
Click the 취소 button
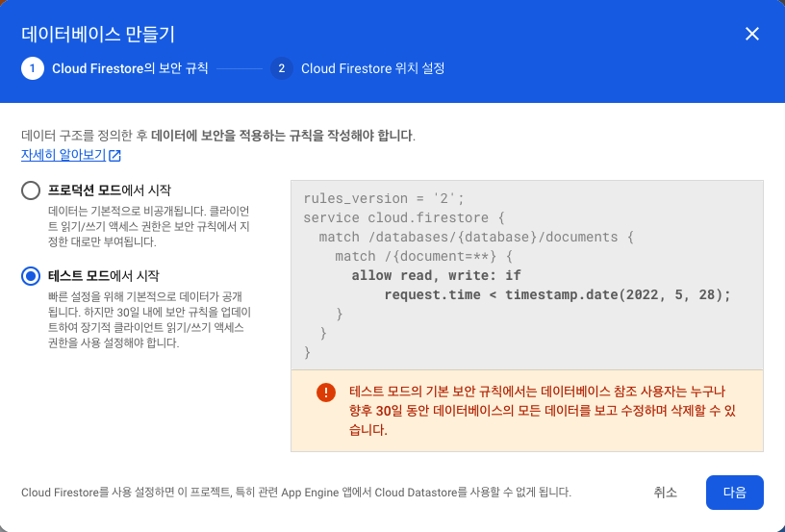[665, 493]
